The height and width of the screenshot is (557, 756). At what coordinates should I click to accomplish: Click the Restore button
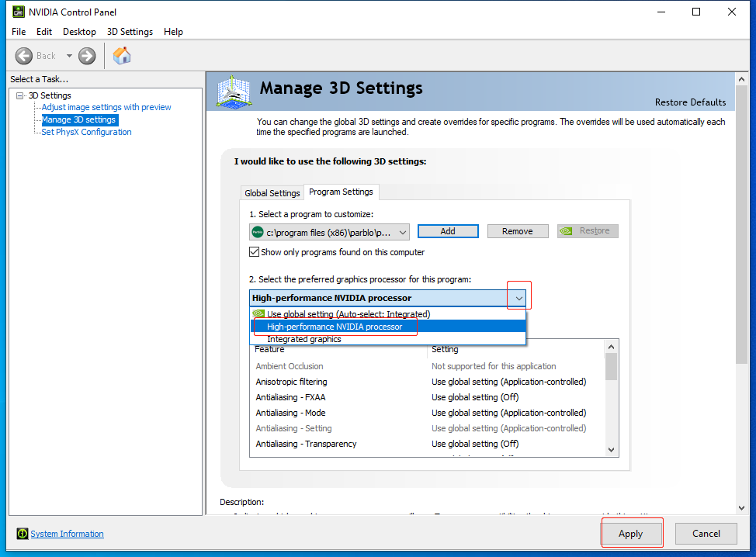pos(588,231)
